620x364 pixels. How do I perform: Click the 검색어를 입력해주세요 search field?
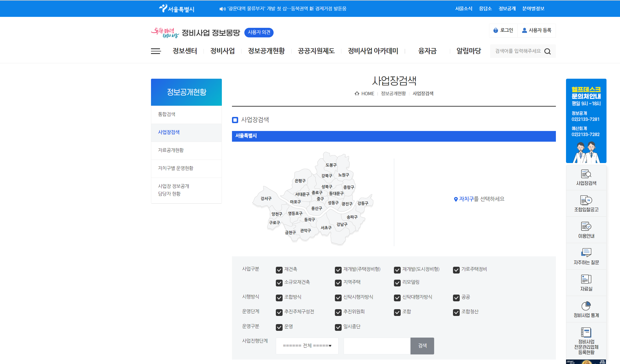[x=517, y=51]
